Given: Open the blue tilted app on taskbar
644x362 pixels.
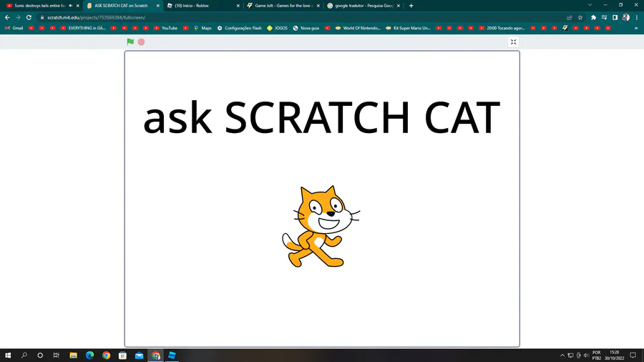Looking at the screenshot, I should [172, 356].
